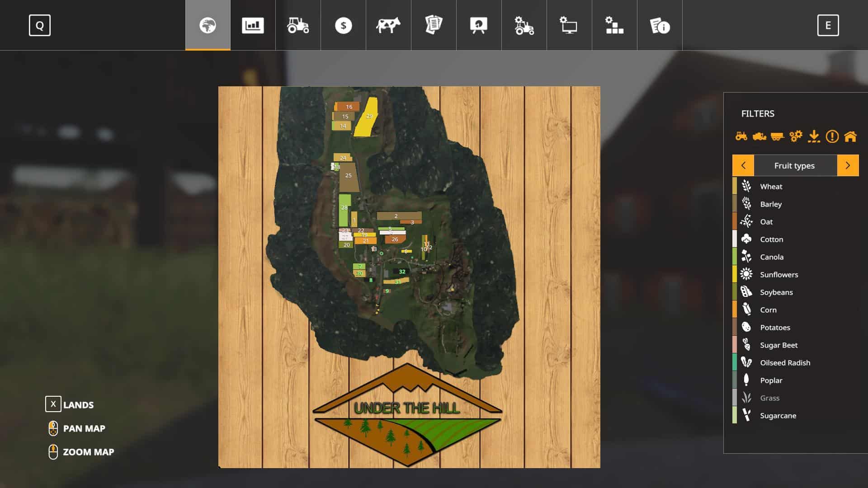
Task: Click the Corn orange color swatch
Action: [735, 310]
